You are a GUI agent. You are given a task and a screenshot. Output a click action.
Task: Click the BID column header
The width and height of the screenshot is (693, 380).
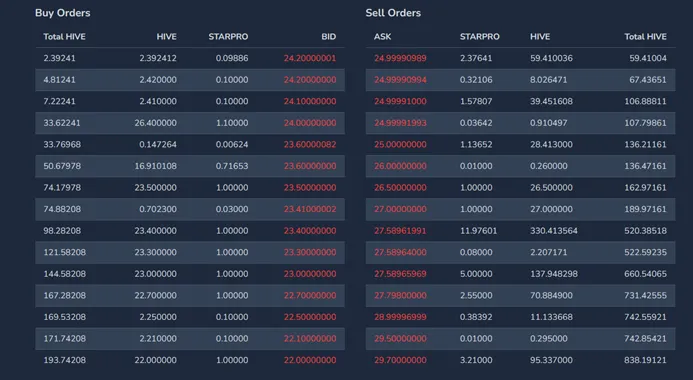point(328,37)
